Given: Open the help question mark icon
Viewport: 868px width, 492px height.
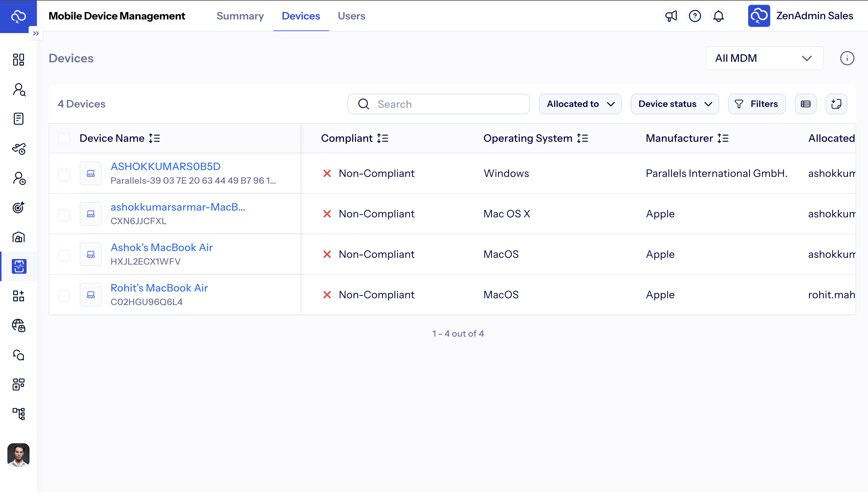Looking at the screenshot, I should (x=695, y=16).
